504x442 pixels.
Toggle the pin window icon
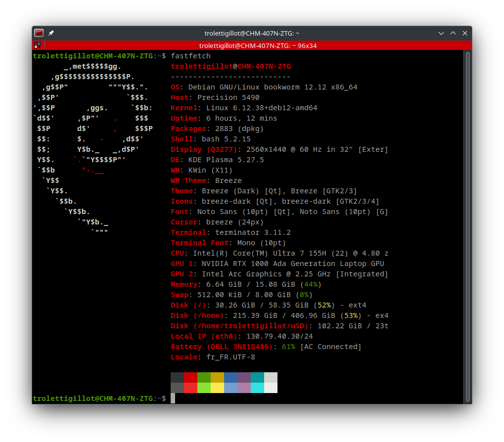point(51,33)
